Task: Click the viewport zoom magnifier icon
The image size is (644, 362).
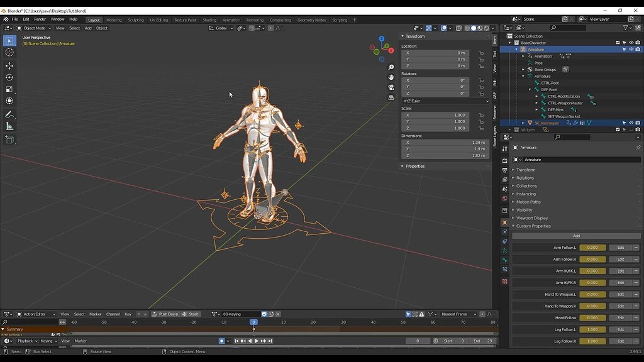Action: [391, 67]
